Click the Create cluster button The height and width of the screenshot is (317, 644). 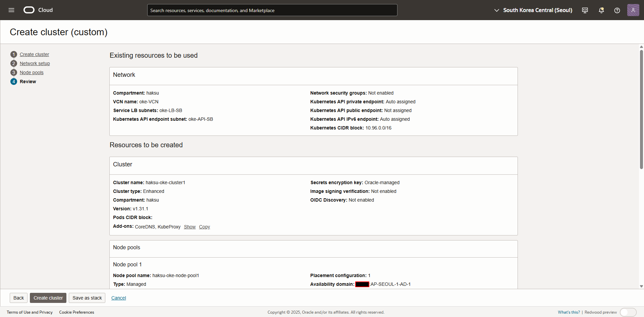click(x=48, y=298)
